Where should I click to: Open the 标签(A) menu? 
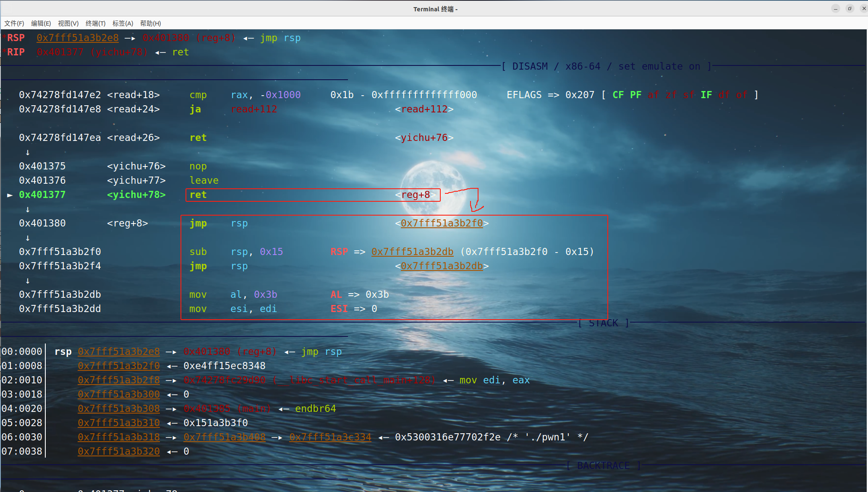[123, 23]
